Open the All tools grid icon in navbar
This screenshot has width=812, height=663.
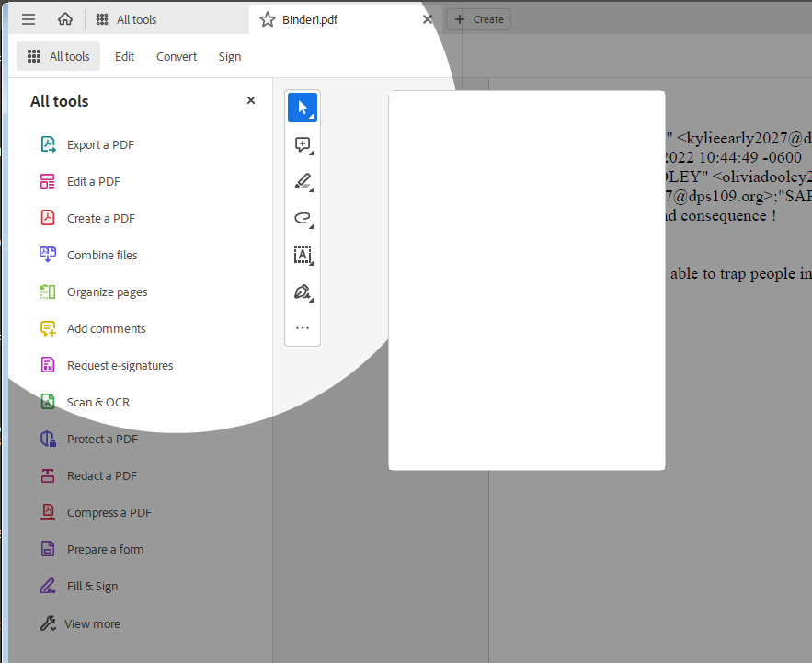coord(100,18)
